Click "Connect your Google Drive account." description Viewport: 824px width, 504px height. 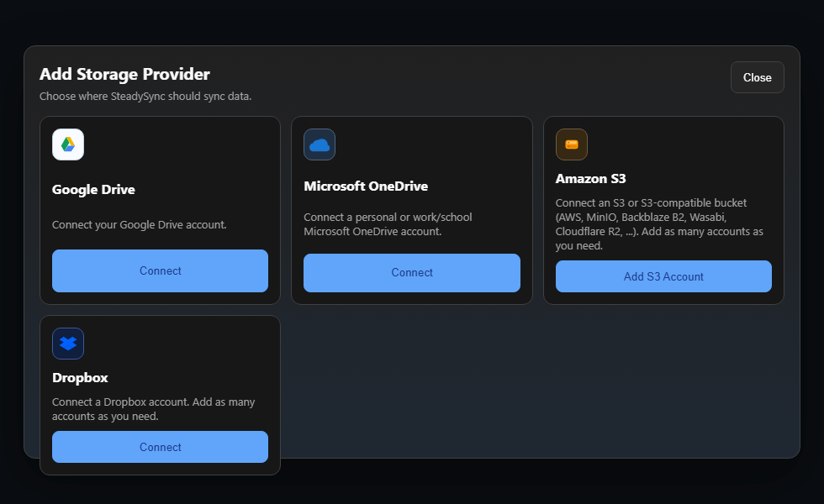pyautogui.click(x=140, y=225)
